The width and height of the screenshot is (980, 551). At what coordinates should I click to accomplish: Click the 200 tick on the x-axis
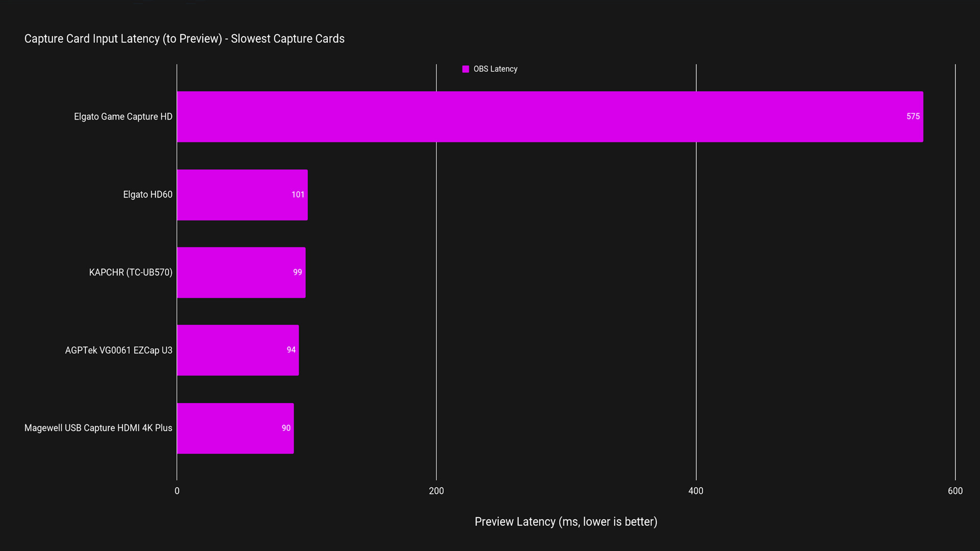point(436,491)
